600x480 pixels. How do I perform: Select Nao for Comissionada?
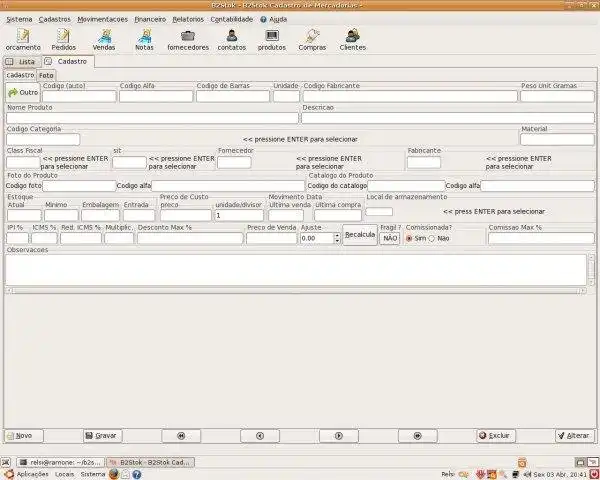(432, 238)
